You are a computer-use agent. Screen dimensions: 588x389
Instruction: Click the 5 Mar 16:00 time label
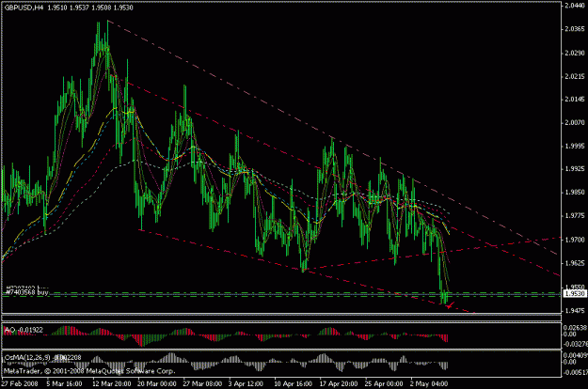[65, 383]
